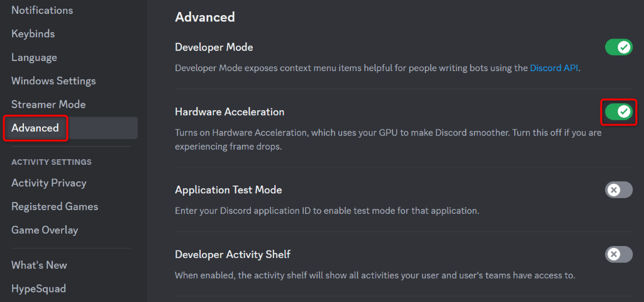The width and height of the screenshot is (644, 302).
Task: Click the Developer Mode heading text
Action: pyautogui.click(x=214, y=47)
